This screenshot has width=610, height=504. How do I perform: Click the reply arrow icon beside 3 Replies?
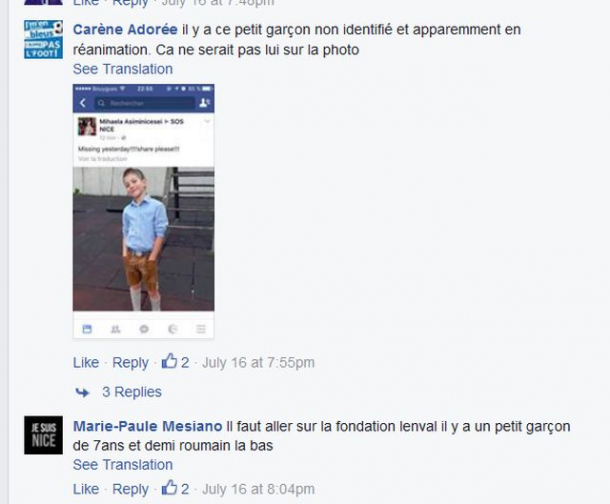[x=82, y=392]
